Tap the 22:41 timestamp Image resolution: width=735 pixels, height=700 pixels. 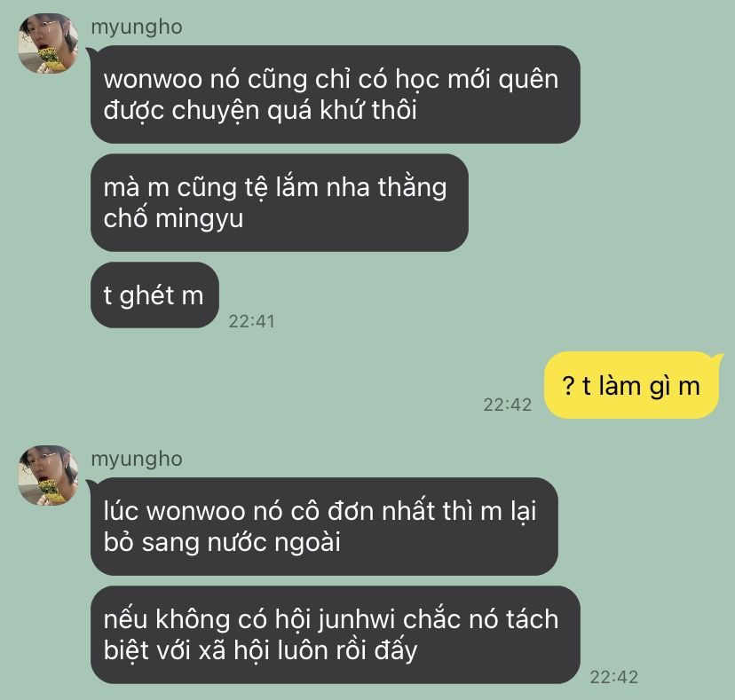coord(252,321)
